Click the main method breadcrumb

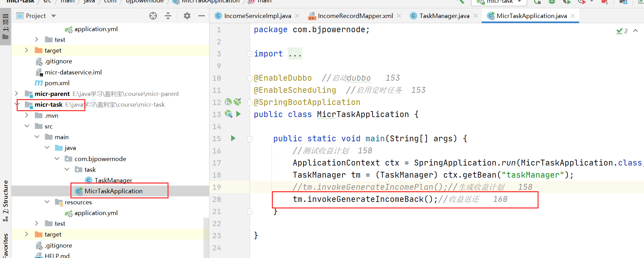pos(260,2)
